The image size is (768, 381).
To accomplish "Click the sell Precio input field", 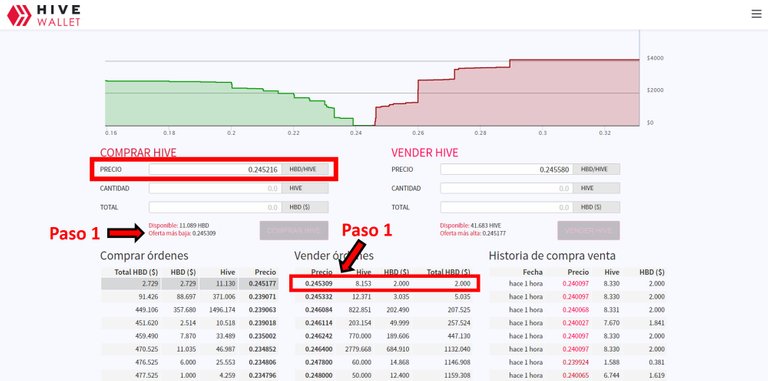I will point(506,169).
